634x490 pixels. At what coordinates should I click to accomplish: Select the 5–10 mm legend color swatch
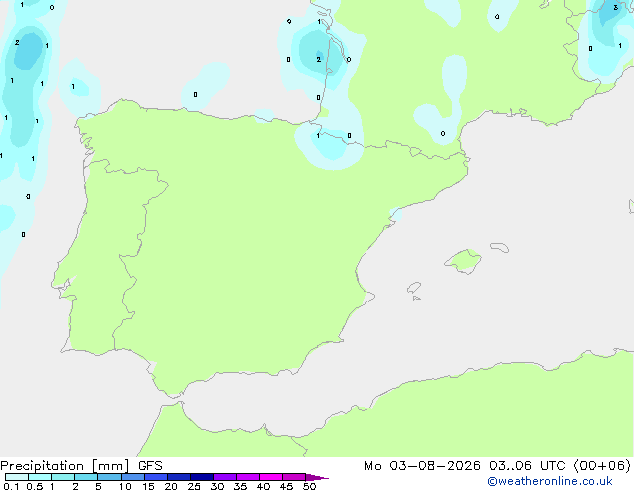109,477
